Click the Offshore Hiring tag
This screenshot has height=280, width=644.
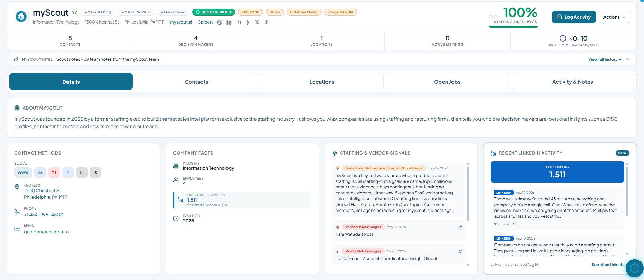(x=304, y=12)
